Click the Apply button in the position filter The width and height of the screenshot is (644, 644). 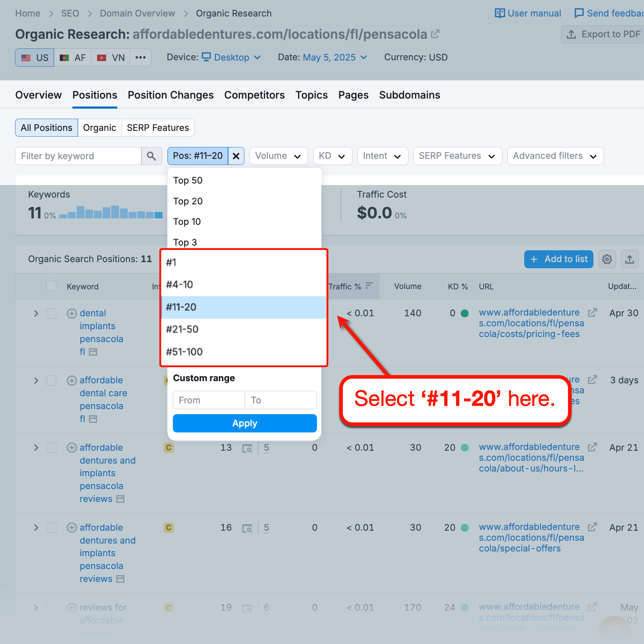pos(245,423)
